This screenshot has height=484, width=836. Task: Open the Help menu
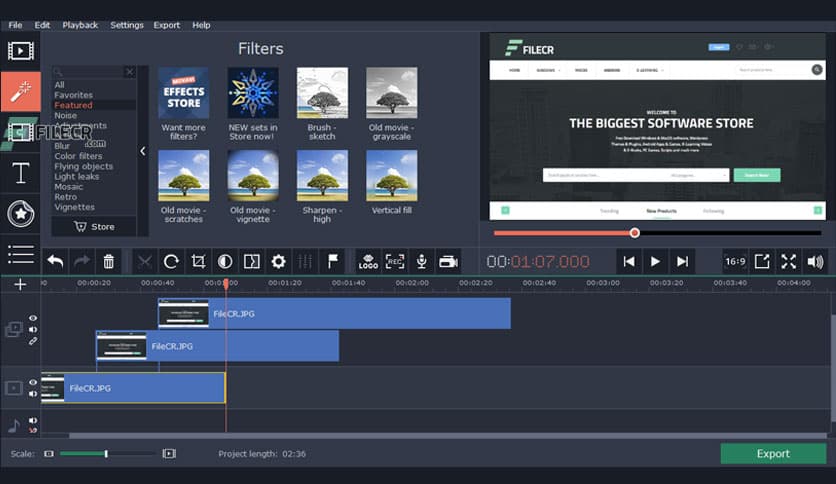(201, 25)
